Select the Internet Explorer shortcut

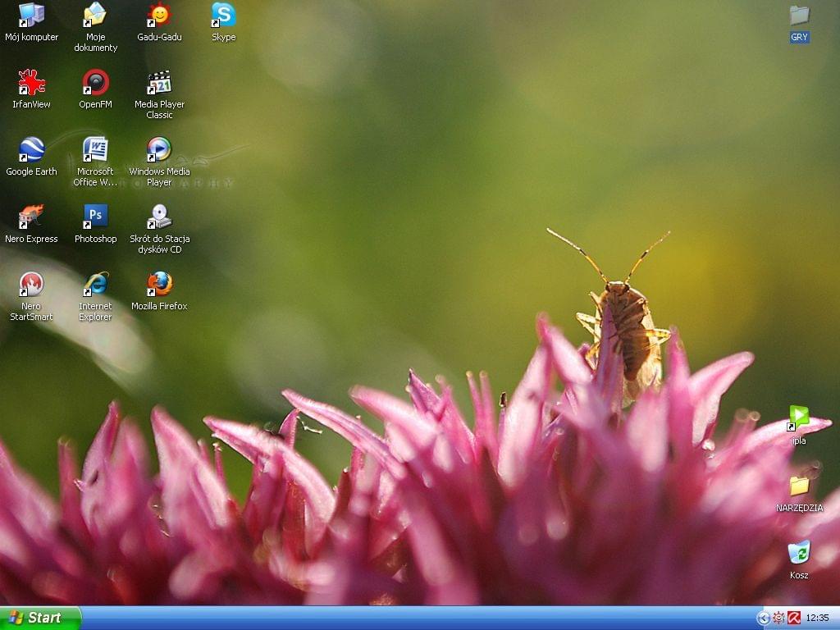click(95, 284)
